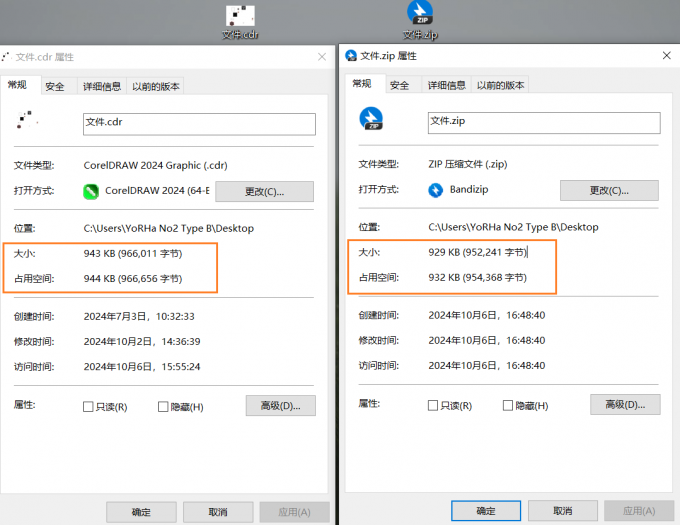This screenshot has width=680, height=525.
Task: Click the location path in 文件.zip properties
Action: click(513, 227)
